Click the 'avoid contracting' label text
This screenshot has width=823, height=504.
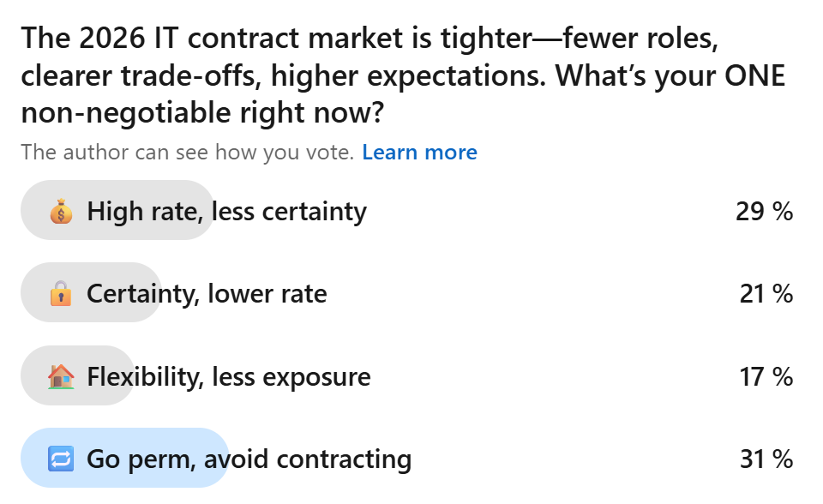(x=308, y=459)
